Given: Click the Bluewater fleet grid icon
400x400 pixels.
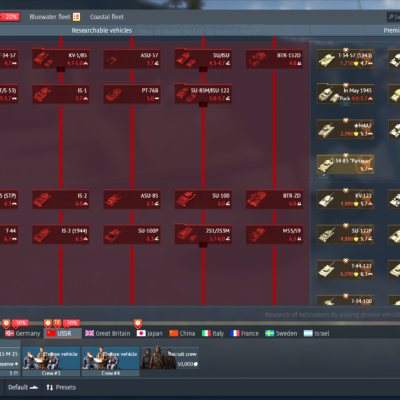Looking at the screenshot, I should (77, 17).
